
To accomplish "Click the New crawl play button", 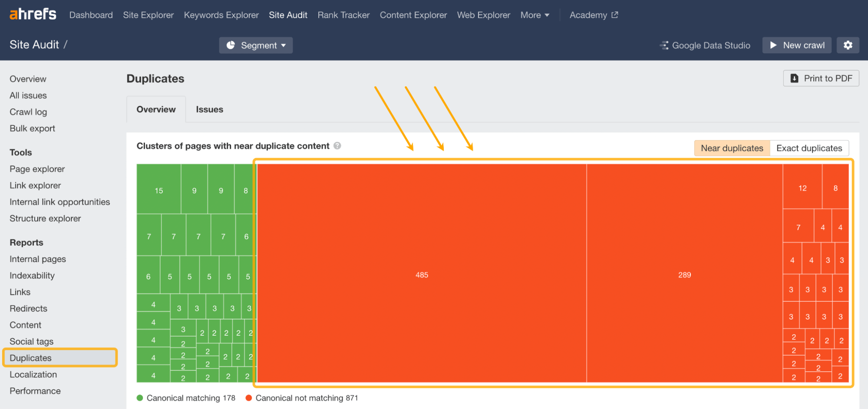I will [x=774, y=45].
